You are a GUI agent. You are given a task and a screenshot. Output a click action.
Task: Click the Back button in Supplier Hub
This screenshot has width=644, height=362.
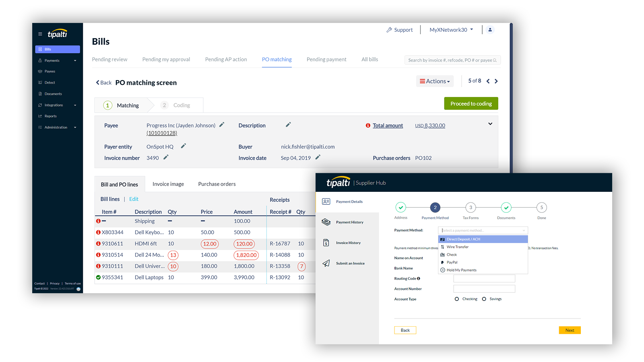(405, 330)
